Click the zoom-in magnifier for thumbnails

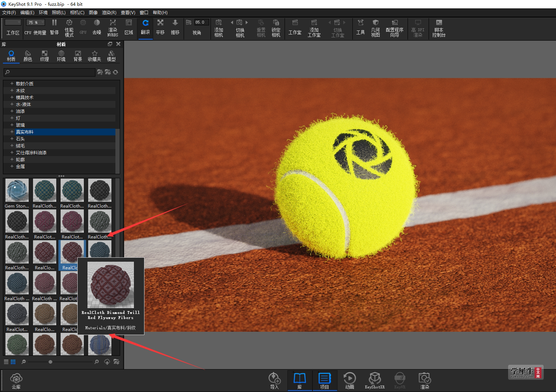coord(97,362)
